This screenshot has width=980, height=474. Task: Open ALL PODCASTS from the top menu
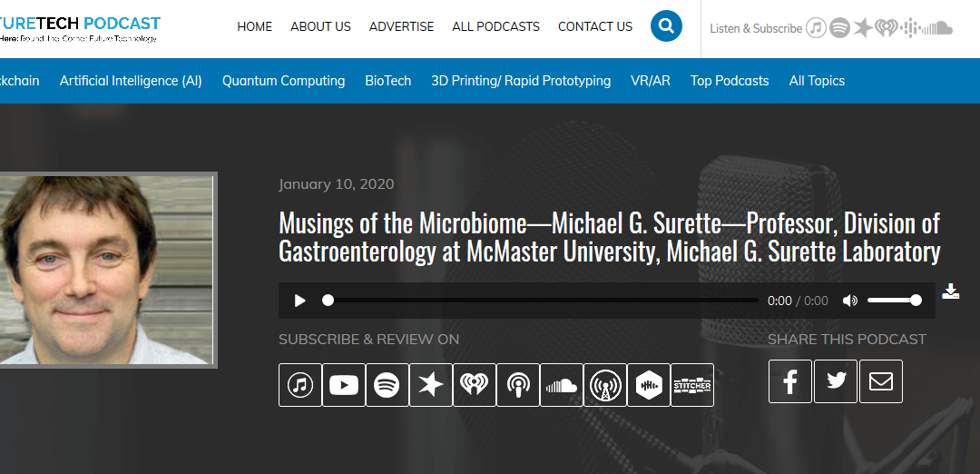click(495, 26)
